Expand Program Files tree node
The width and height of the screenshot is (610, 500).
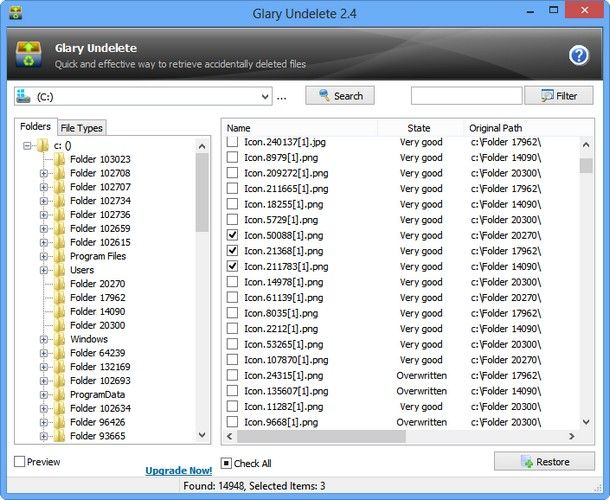point(44,256)
